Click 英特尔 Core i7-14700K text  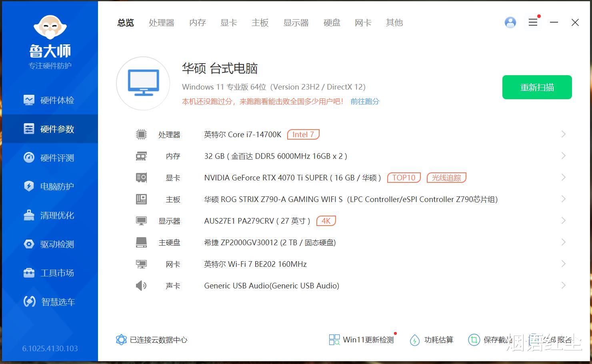click(x=243, y=134)
